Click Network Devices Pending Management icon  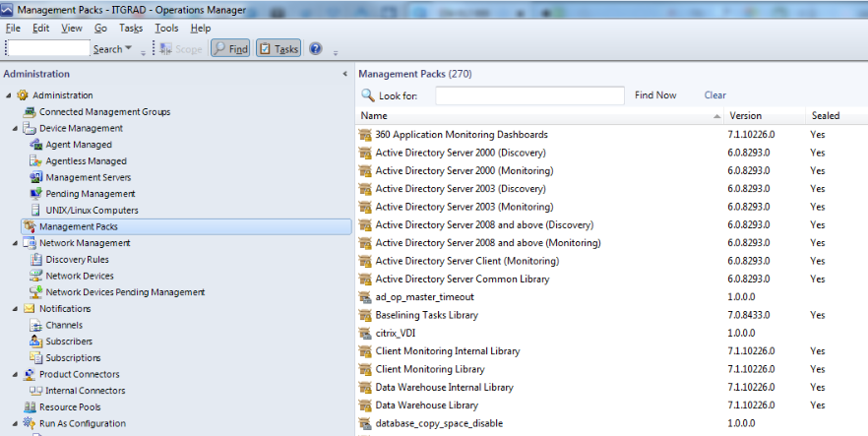(36, 292)
